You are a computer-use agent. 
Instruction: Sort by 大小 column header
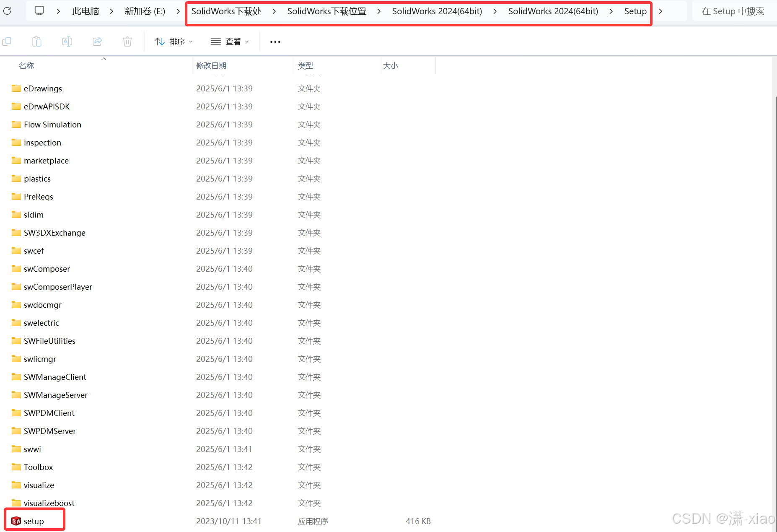click(x=391, y=66)
